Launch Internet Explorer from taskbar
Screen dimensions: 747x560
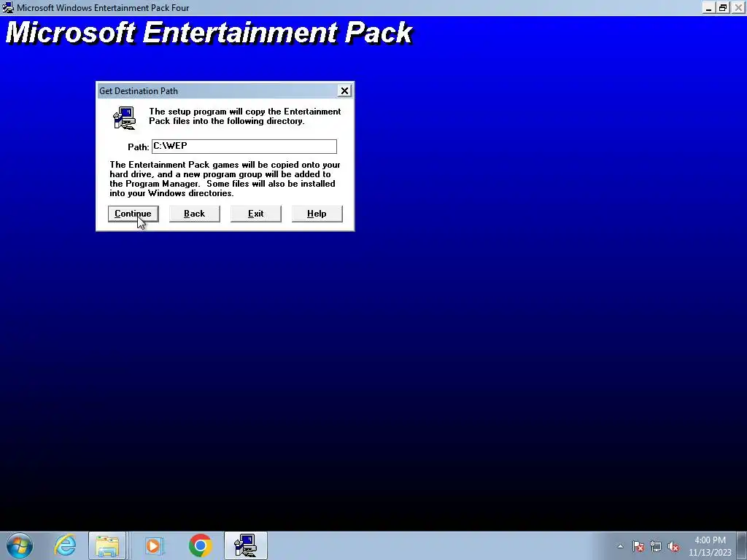pos(65,545)
